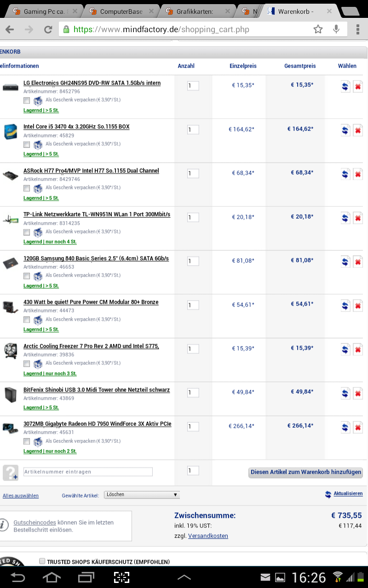The width and height of the screenshot is (368, 588).
Task: Check gift wrap for Intel Core i5
Action: tap(27, 144)
